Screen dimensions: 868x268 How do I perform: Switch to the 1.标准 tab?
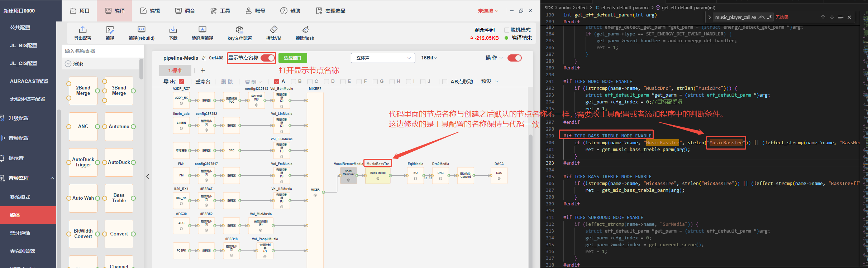click(175, 70)
